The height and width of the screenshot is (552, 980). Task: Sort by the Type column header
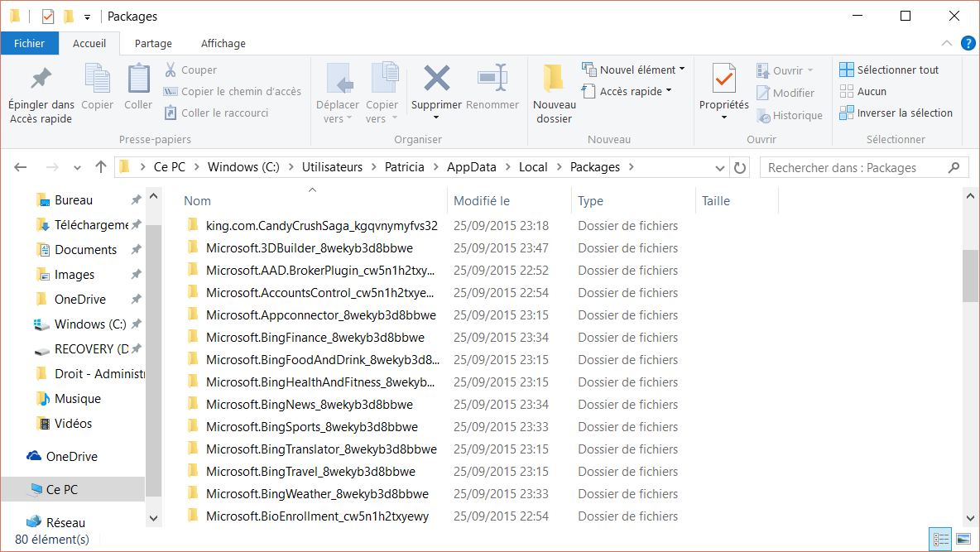click(x=632, y=200)
